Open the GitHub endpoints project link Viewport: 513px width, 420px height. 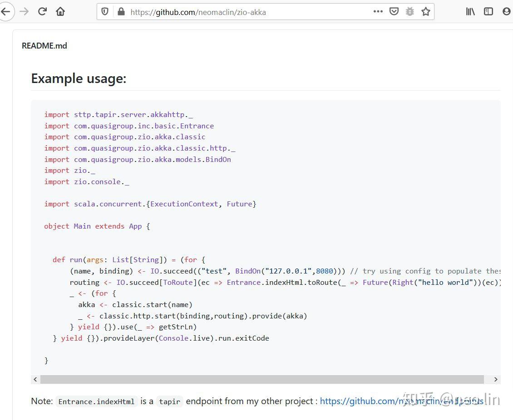[401, 401]
